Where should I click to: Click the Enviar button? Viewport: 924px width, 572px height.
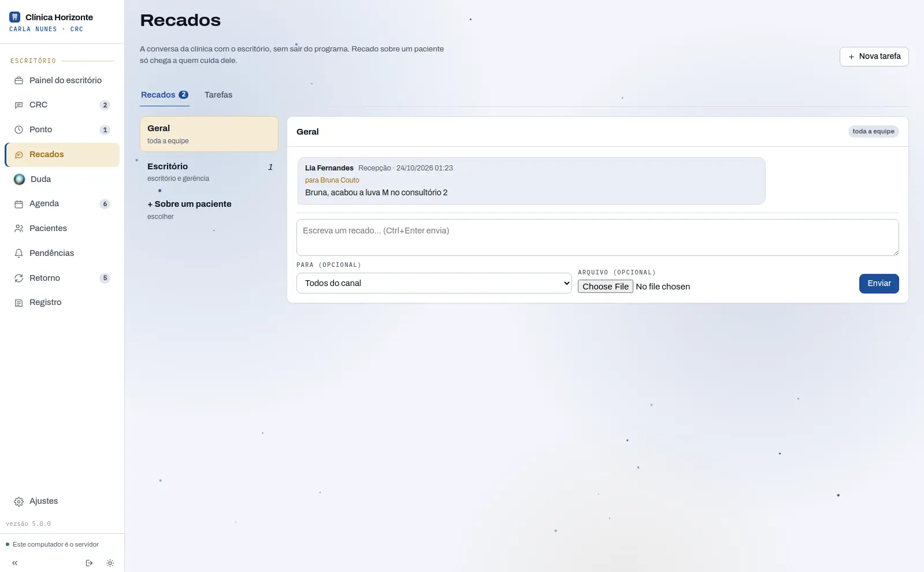879,284
